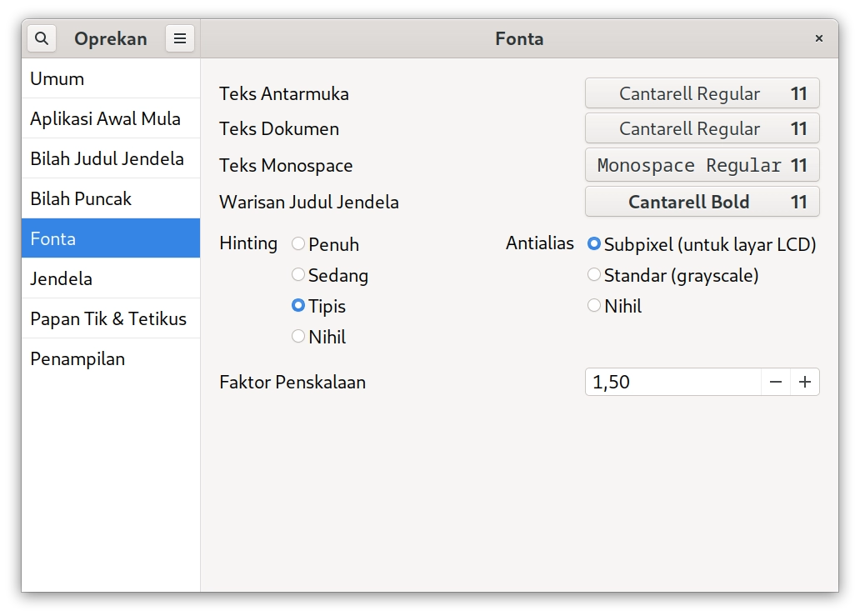Select "Nihil" antialias option
This screenshot has height=616, width=860.
coord(594,306)
